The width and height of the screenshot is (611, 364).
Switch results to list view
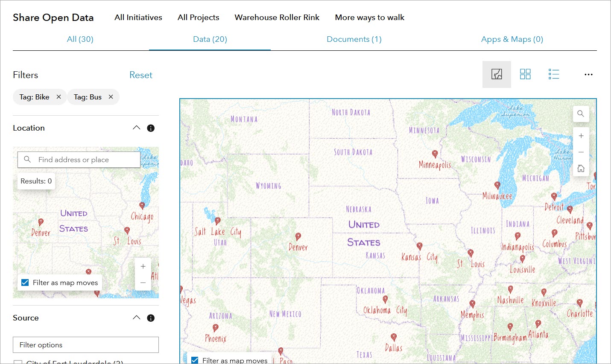(553, 74)
